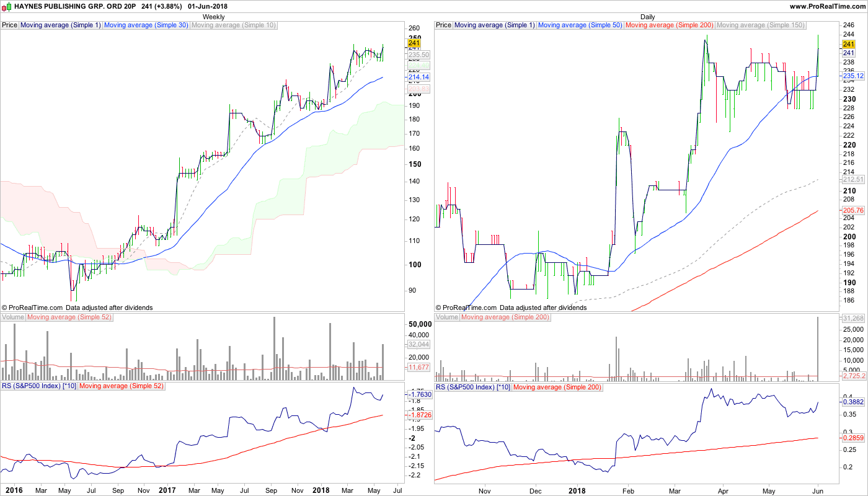Select Moving average (Simple 150) legend label

click(761, 25)
